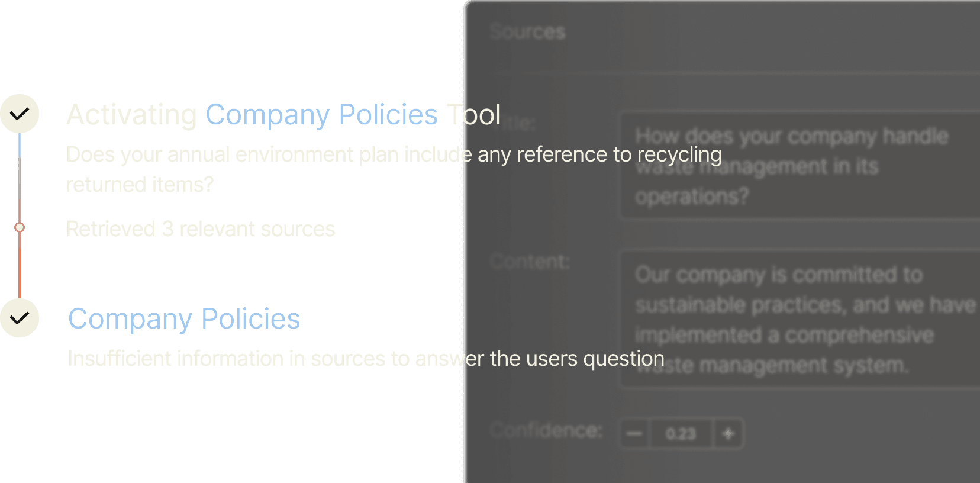Click the Confidence value field showing 0.23
980x483 pixels.
pyautogui.click(x=681, y=434)
